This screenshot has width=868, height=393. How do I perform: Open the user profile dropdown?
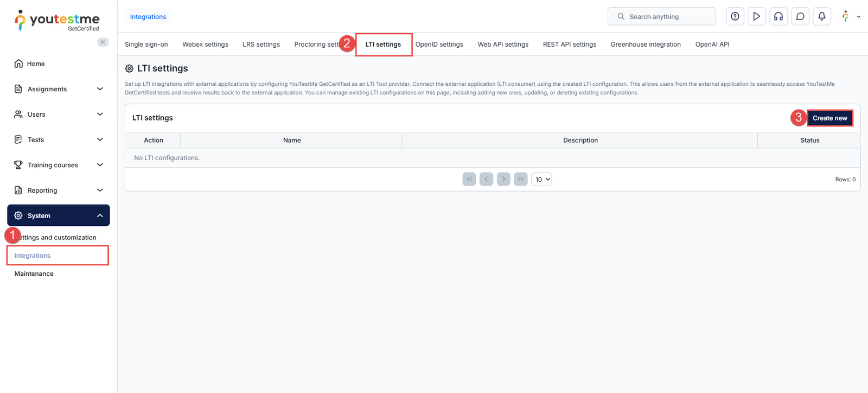point(851,16)
